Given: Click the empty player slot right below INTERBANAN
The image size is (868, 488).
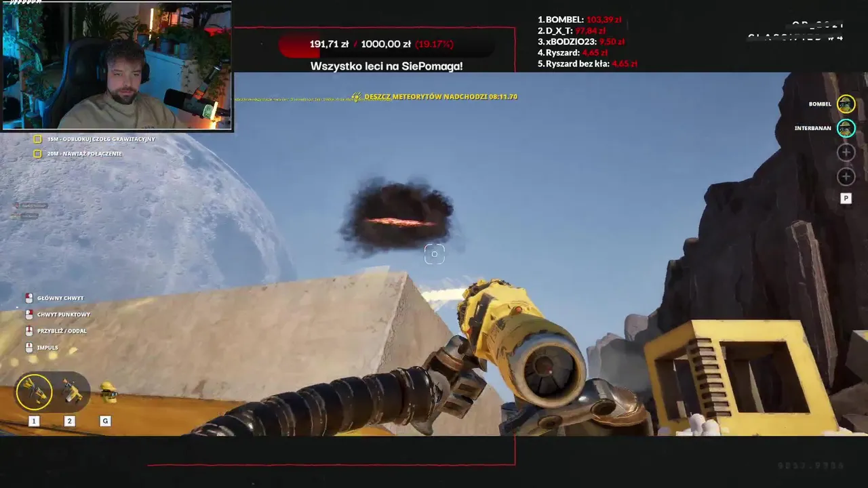Looking at the screenshot, I should coord(846,152).
